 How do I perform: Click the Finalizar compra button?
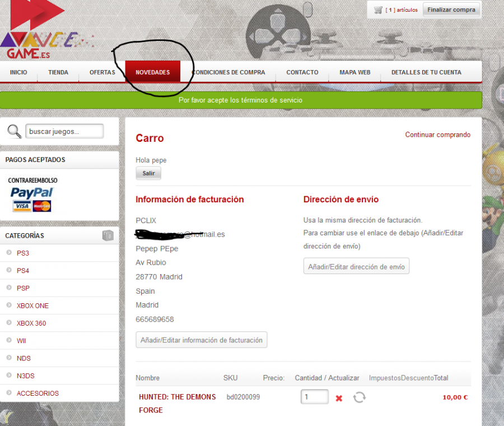[x=451, y=10]
